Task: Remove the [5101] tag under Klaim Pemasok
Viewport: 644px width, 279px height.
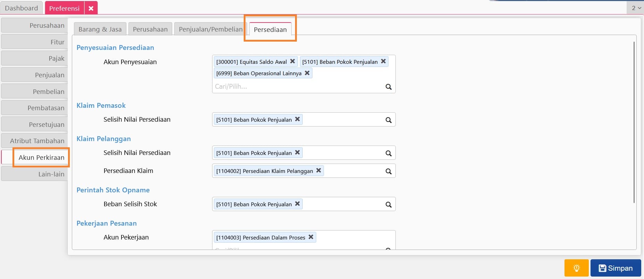Action: click(x=297, y=119)
